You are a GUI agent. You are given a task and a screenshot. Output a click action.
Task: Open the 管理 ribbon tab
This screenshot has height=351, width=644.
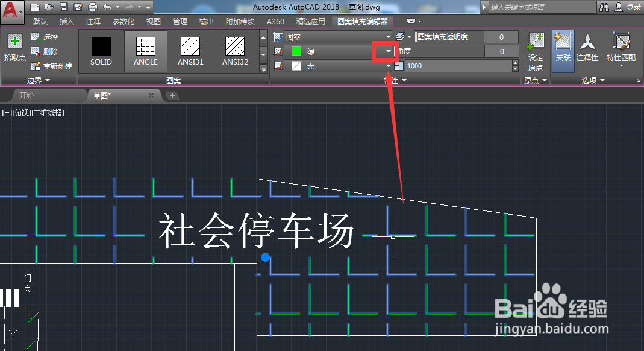pyautogui.click(x=180, y=21)
